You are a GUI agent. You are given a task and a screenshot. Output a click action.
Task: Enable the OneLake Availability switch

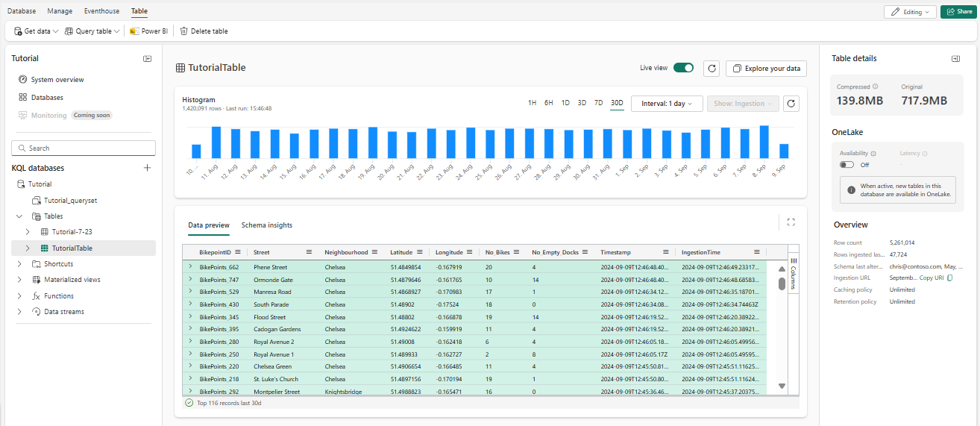846,165
